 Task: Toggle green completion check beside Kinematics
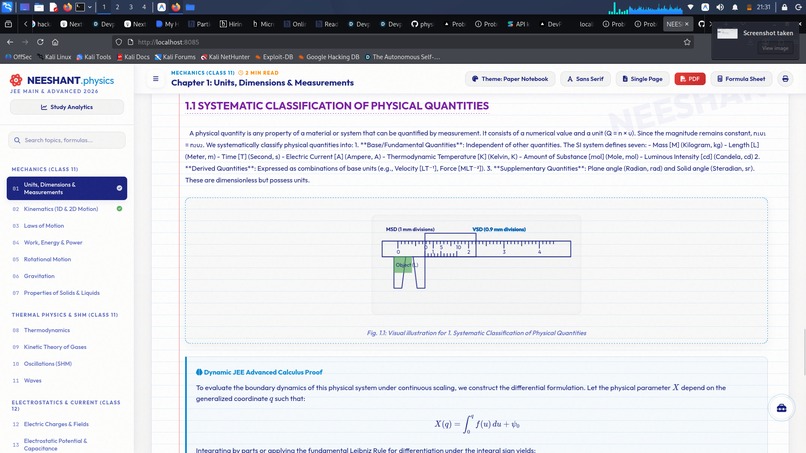click(119, 209)
